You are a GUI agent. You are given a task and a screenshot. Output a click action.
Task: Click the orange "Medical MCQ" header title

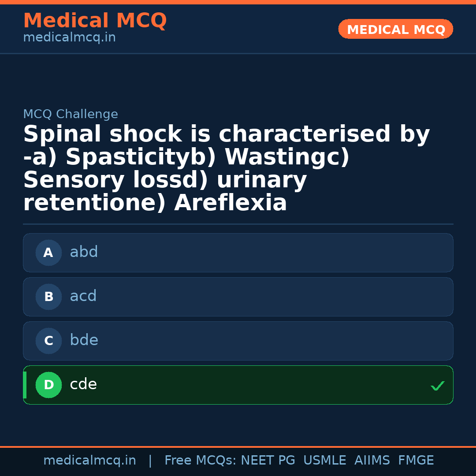[x=95, y=21]
